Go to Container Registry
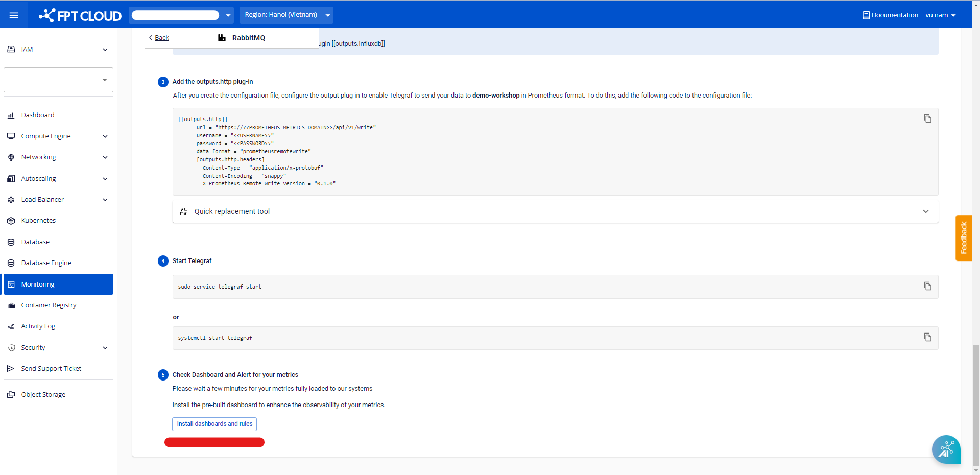The width and height of the screenshot is (980, 475). click(x=49, y=305)
